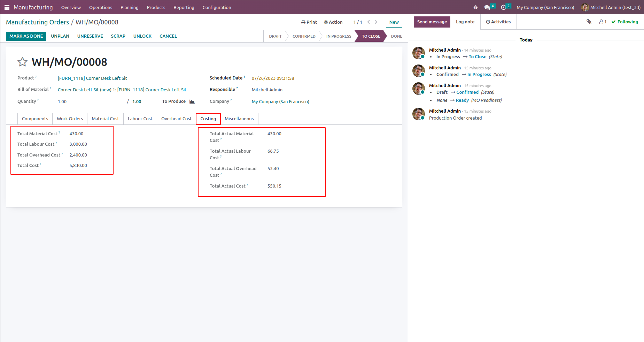Viewport: 644px width, 342px height.
Task: Go to previous record arrow
Action: pos(368,22)
